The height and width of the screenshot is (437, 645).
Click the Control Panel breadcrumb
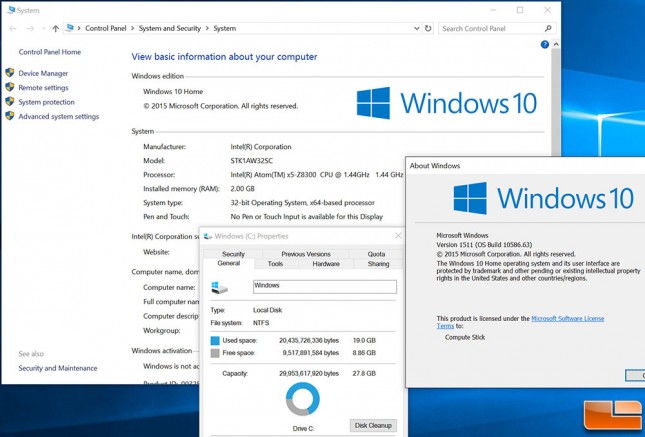click(x=106, y=28)
